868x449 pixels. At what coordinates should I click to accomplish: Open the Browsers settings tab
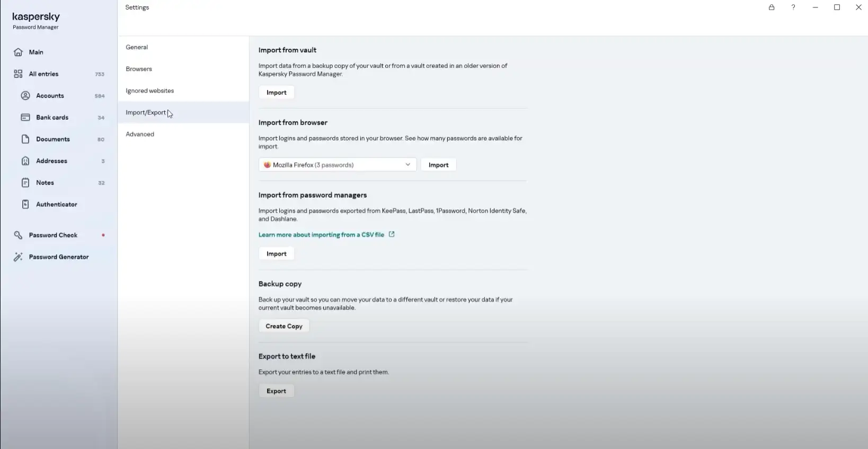click(139, 69)
